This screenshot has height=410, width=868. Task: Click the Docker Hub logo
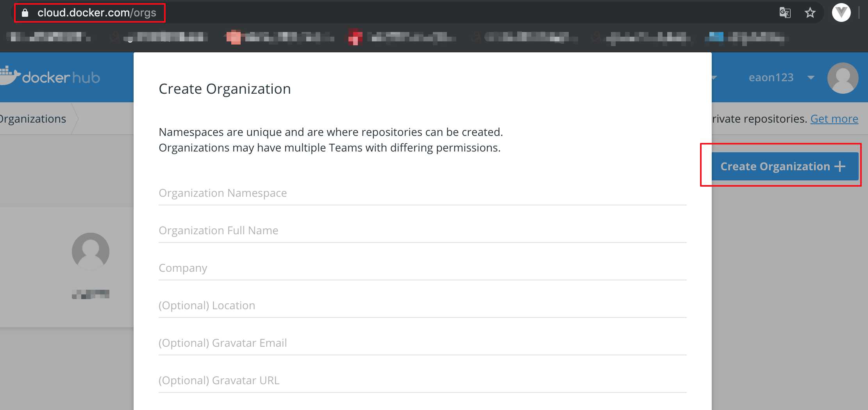point(50,76)
